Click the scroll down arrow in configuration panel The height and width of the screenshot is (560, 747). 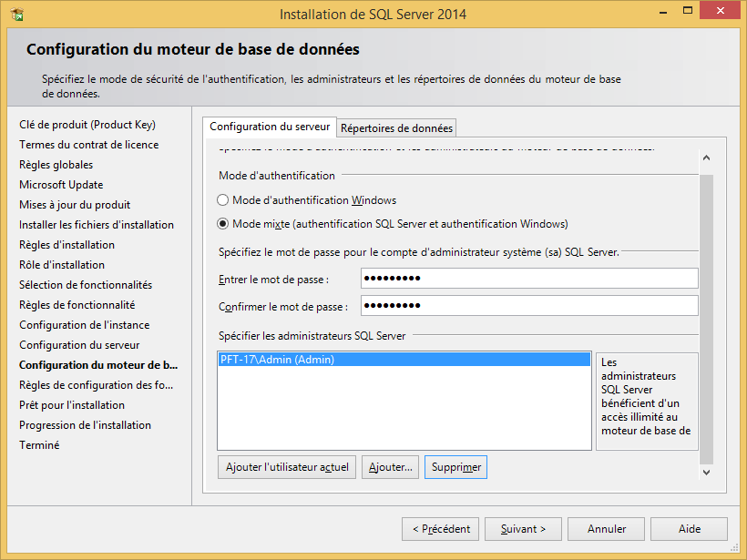(707, 472)
